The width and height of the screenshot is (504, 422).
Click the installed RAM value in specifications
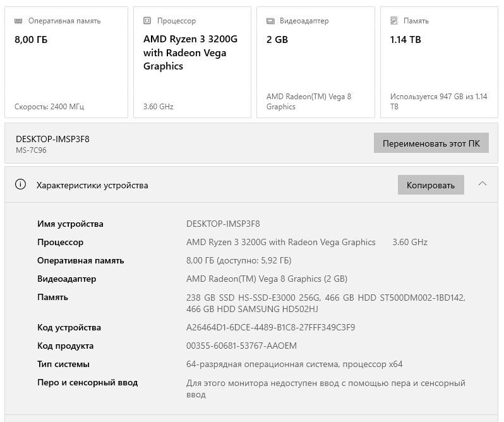click(239, 260)
